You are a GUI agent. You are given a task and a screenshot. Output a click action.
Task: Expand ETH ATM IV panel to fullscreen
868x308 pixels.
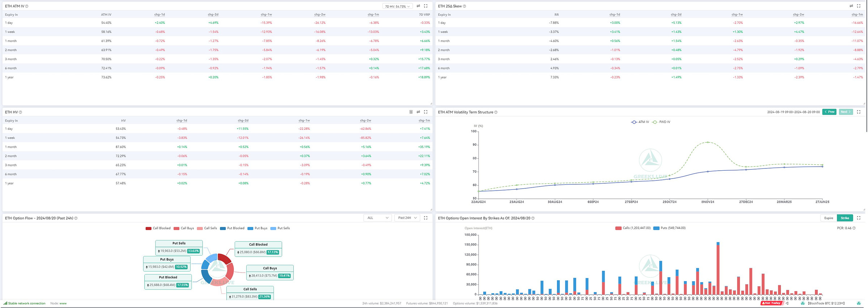426,6
